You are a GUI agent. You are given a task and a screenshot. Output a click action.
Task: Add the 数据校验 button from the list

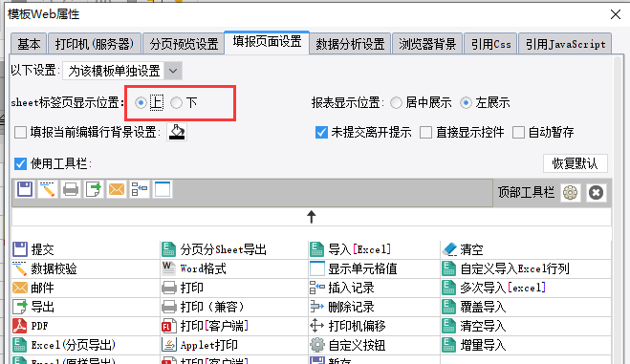[x=45, y=268]
